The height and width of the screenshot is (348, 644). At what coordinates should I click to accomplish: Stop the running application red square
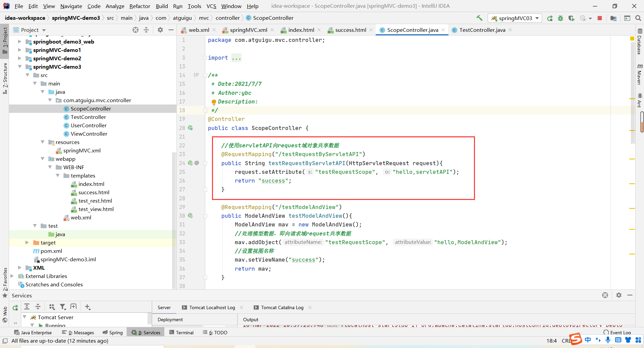click(600, 18)
